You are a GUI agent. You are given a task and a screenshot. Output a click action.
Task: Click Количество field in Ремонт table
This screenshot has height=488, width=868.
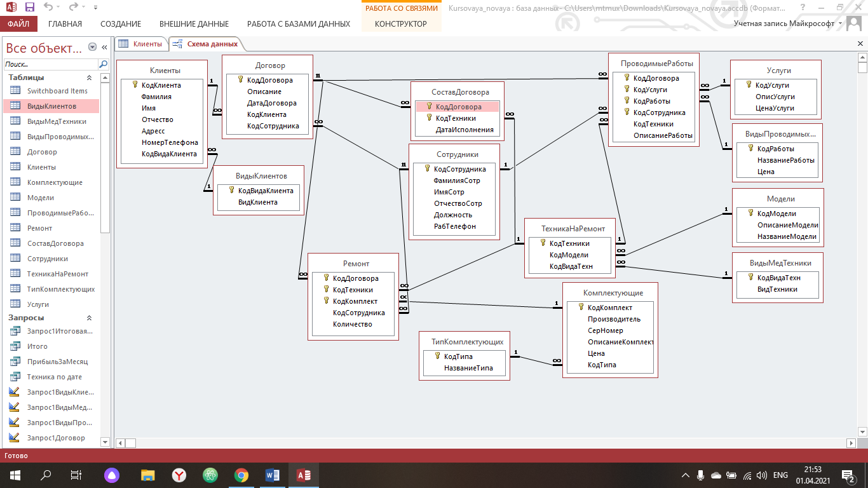point(353,324)
